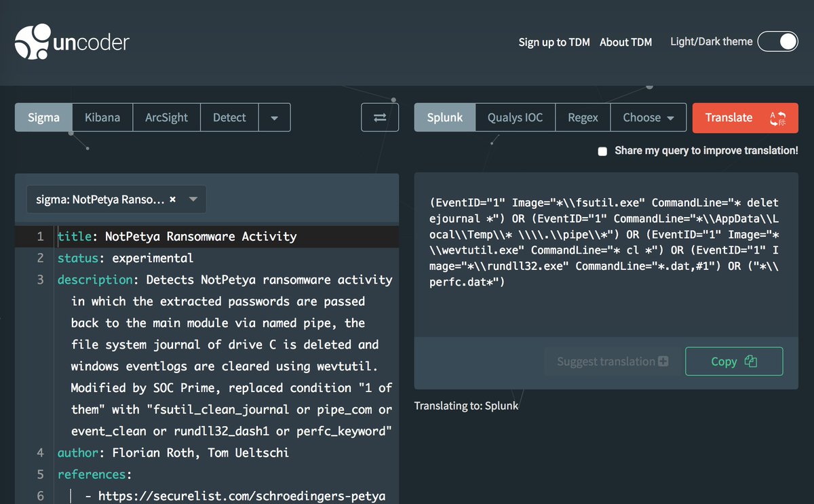Click the Translating to: Splunk status text
This screenshot has height=504, width=814.
(466, 406)
